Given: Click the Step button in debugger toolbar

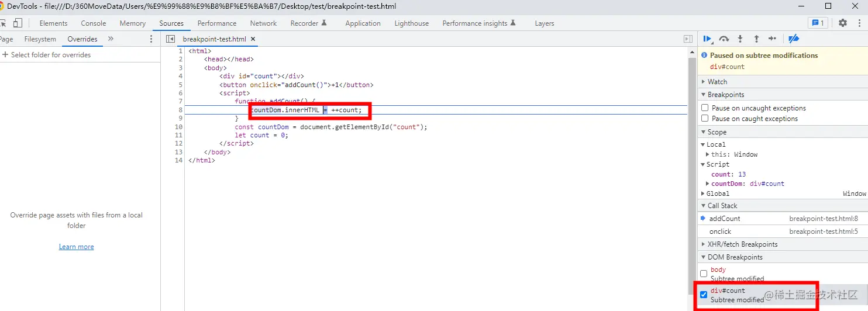Looking at the screenshot, I should tap(772, 39).
